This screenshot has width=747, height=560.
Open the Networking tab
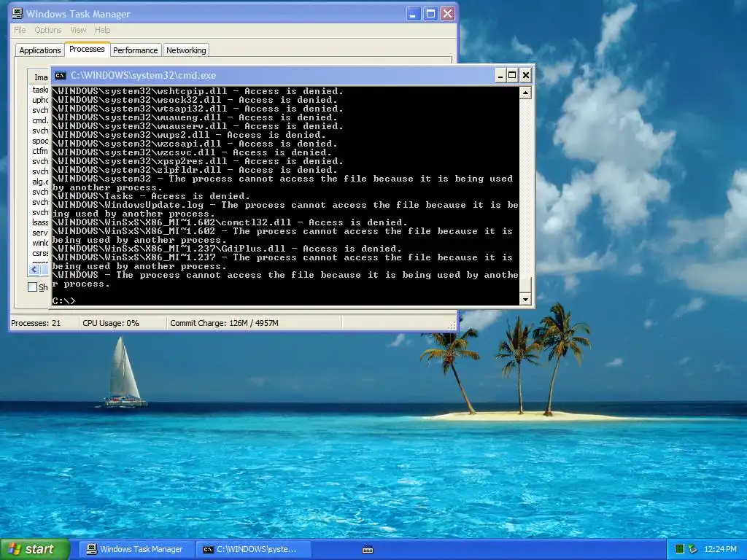pos(186,50)
